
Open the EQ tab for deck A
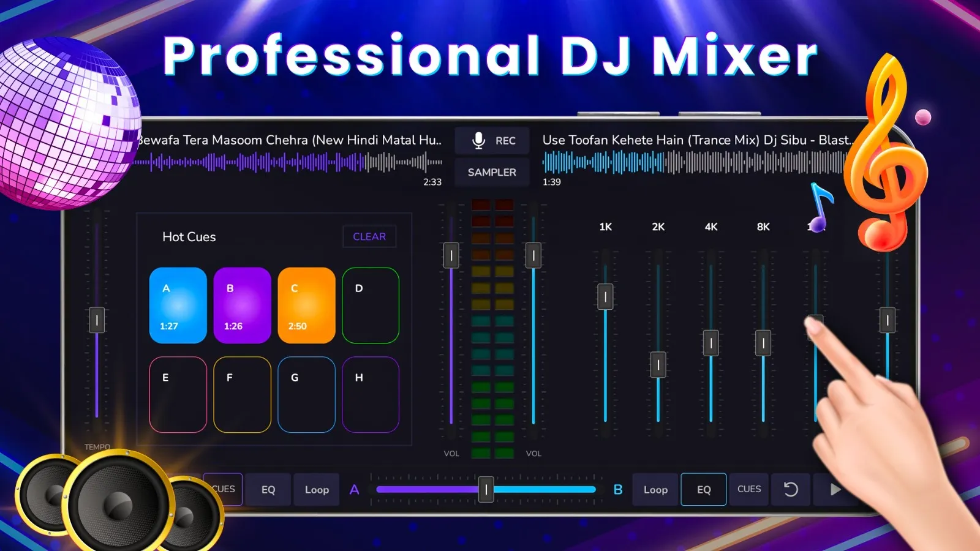(268, 490)
